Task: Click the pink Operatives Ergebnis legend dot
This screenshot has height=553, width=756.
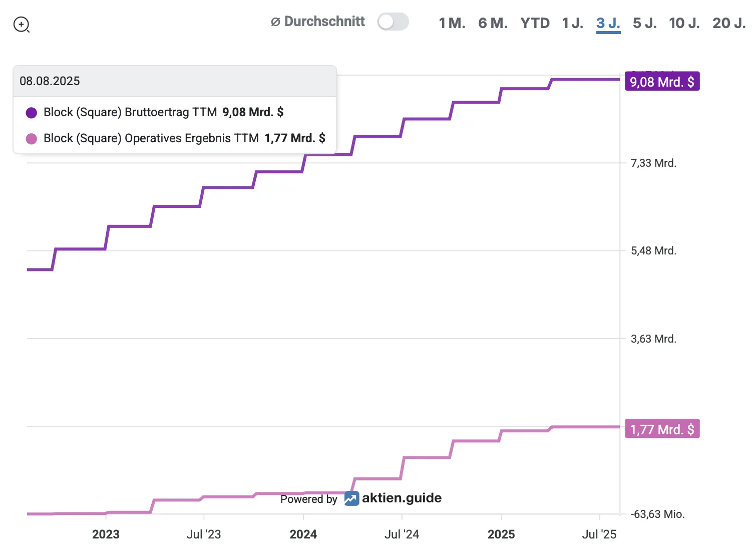Action: [x=32, y=139]
